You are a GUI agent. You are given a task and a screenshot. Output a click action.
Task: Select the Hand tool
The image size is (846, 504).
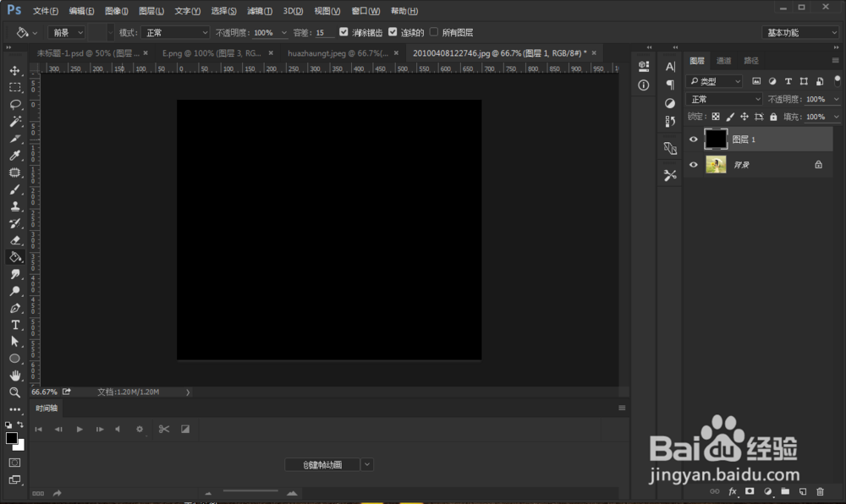15,375
